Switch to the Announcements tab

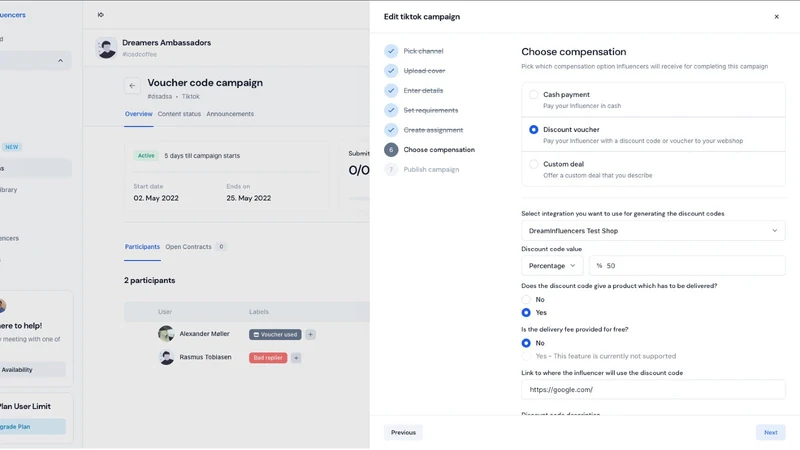[230, 114]
